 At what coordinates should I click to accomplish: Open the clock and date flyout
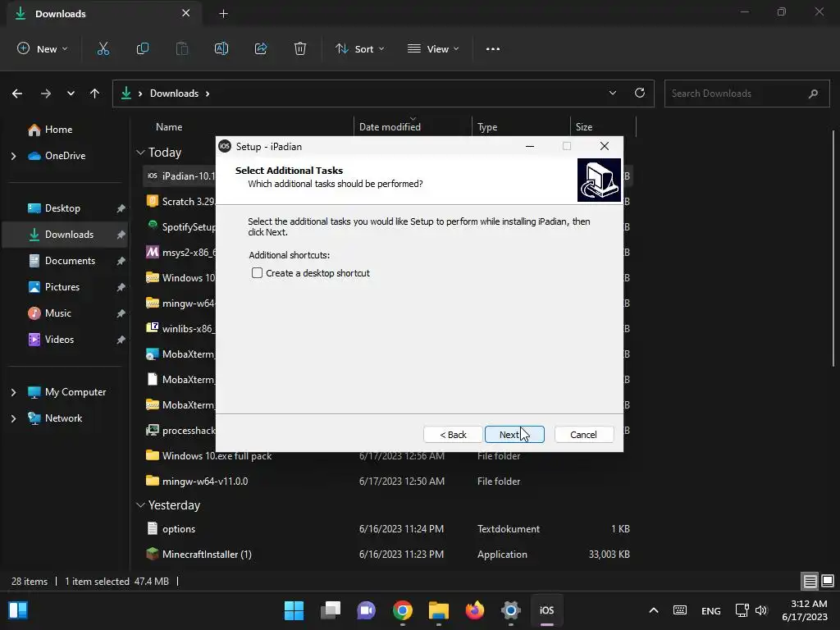805,610
